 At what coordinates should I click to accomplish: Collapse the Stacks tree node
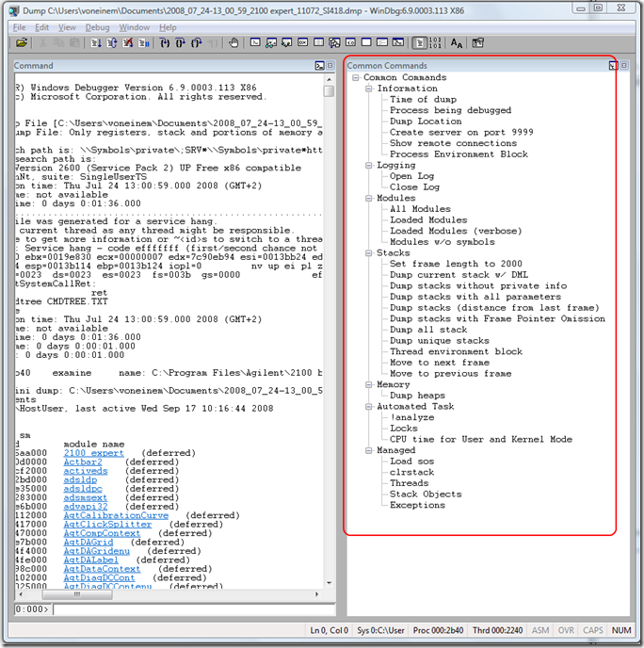(368, 253)
